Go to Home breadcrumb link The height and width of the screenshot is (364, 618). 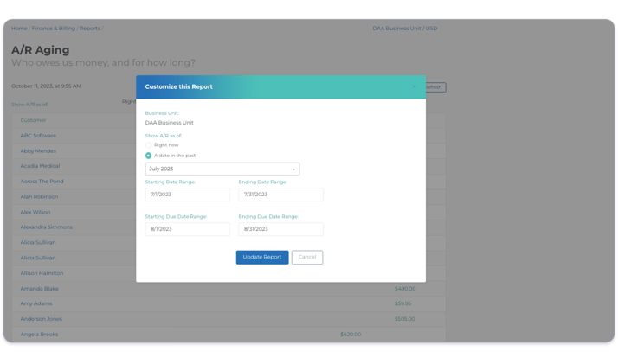pos(19,29)
